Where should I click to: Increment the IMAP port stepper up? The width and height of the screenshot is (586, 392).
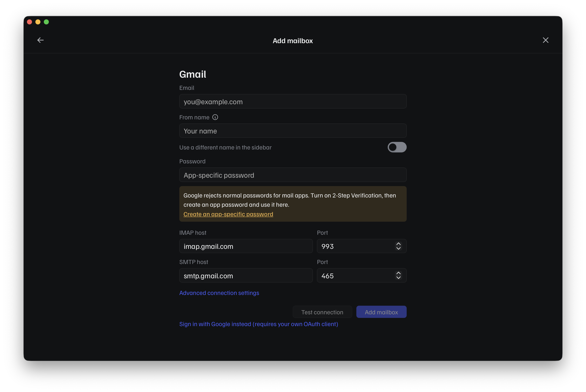tap(398, 244)
